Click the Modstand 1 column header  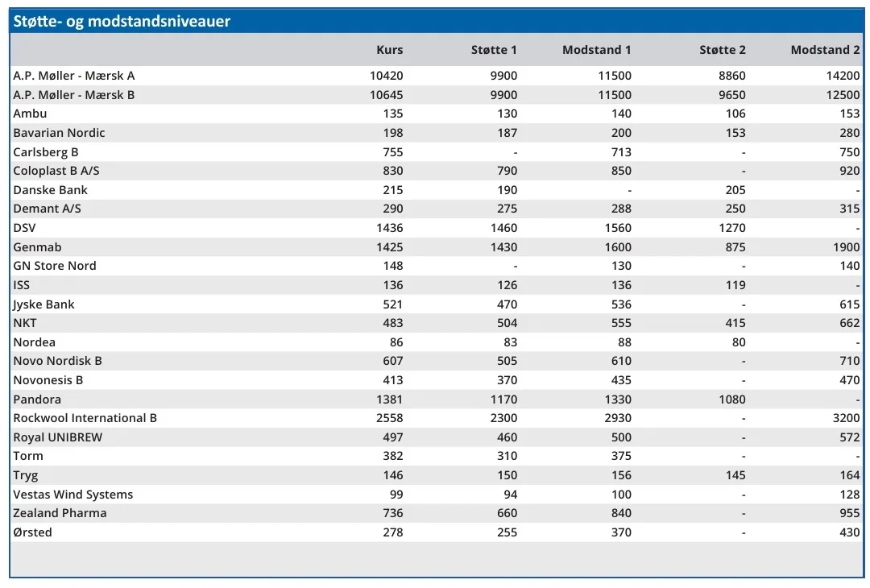(x=596, y=50)
